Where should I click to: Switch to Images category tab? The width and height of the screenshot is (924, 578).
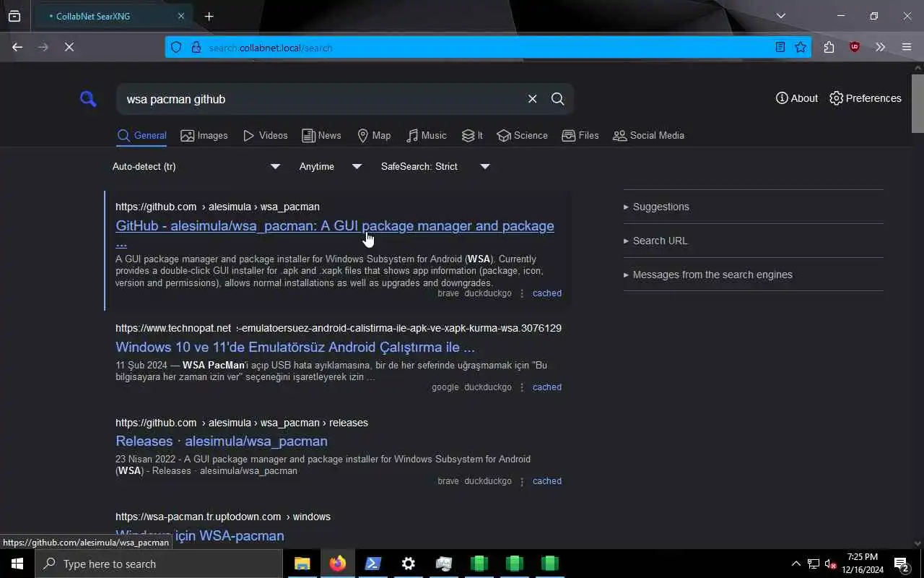click(204, 135)
